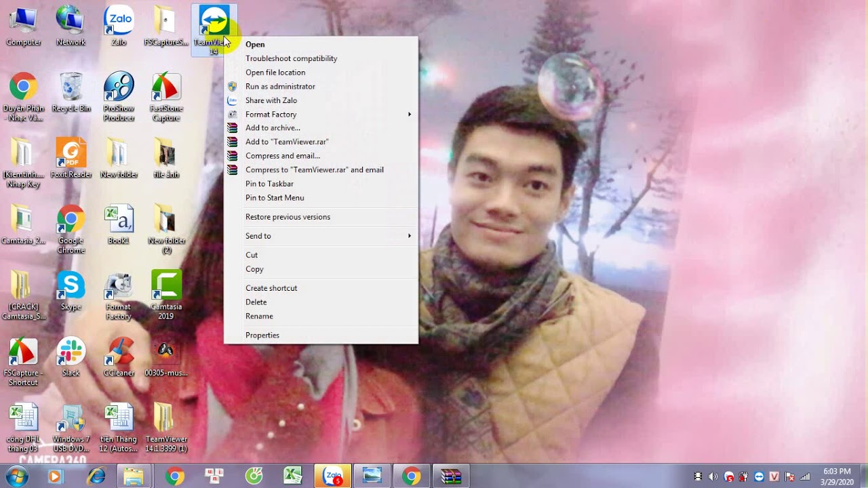
Task: Select Troubleshoot compatibility menu entry
Action: [321, 58]
